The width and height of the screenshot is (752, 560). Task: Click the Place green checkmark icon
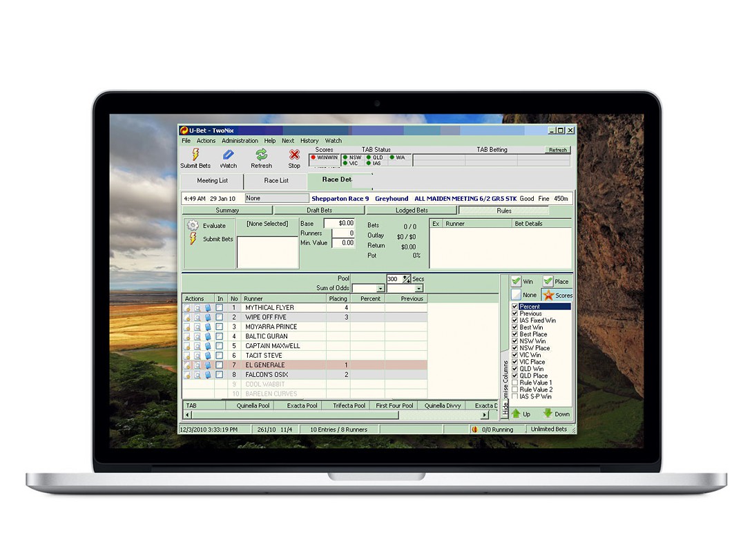548,281
